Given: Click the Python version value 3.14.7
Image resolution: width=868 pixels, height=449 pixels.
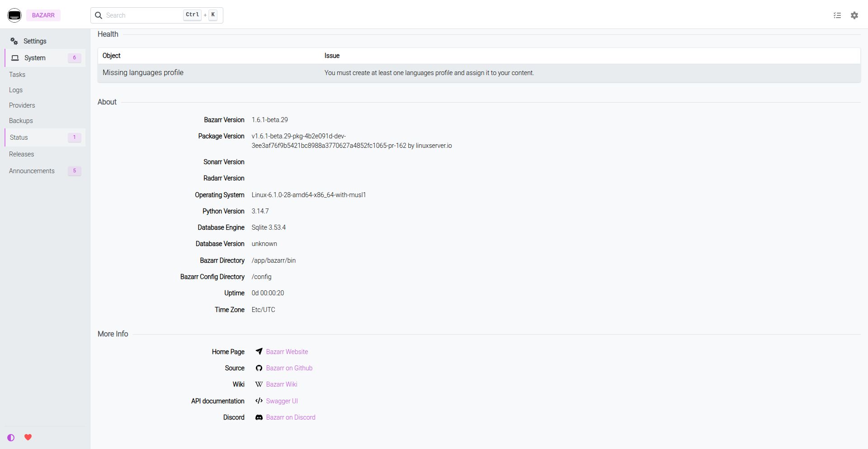Looking at the screenshot, I should point(260,211).
